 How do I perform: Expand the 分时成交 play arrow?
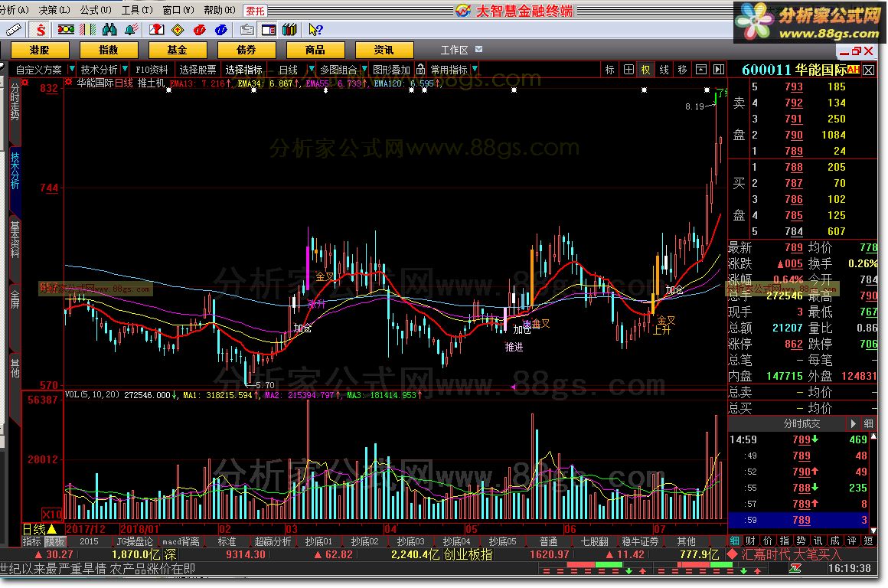(853, 423)
